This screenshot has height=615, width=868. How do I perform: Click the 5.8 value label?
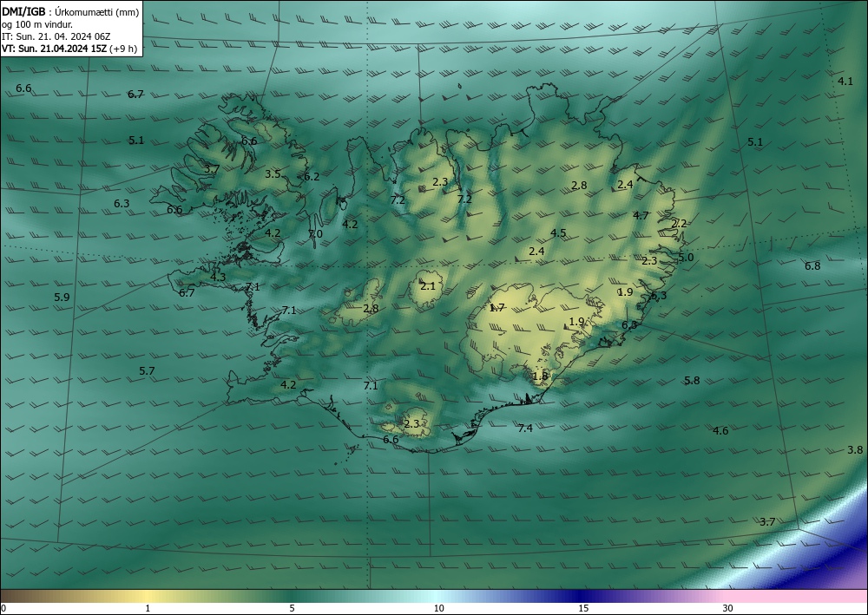click(692, 380)
